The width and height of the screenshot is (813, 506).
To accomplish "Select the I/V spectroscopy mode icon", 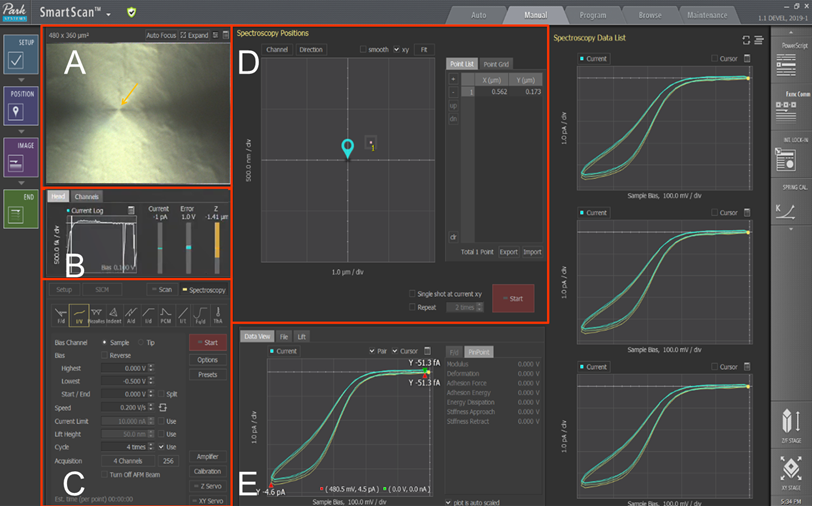I will 79,315.
